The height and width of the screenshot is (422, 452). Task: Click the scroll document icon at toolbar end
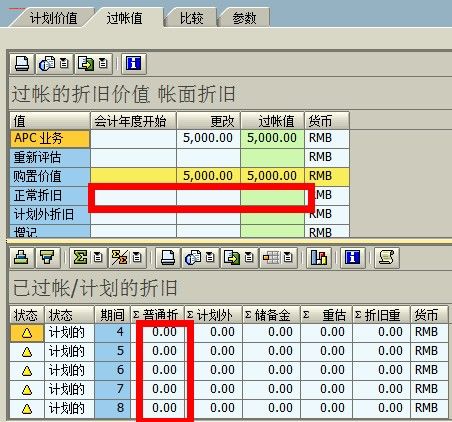point(387,258)
